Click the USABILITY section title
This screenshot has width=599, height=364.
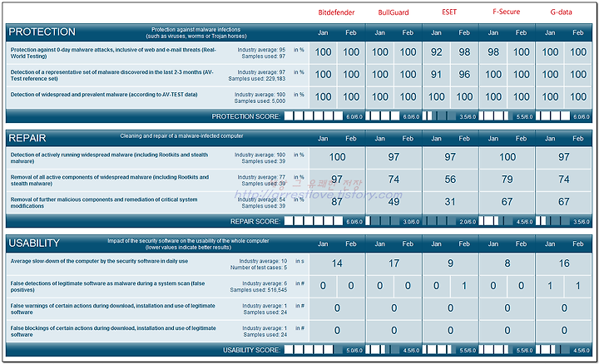click(34, 243)
